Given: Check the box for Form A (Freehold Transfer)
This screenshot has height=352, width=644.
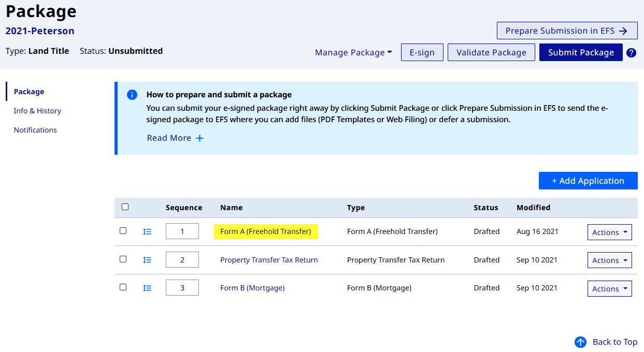Looking at the screenshot, I should (x=123, y=231).
